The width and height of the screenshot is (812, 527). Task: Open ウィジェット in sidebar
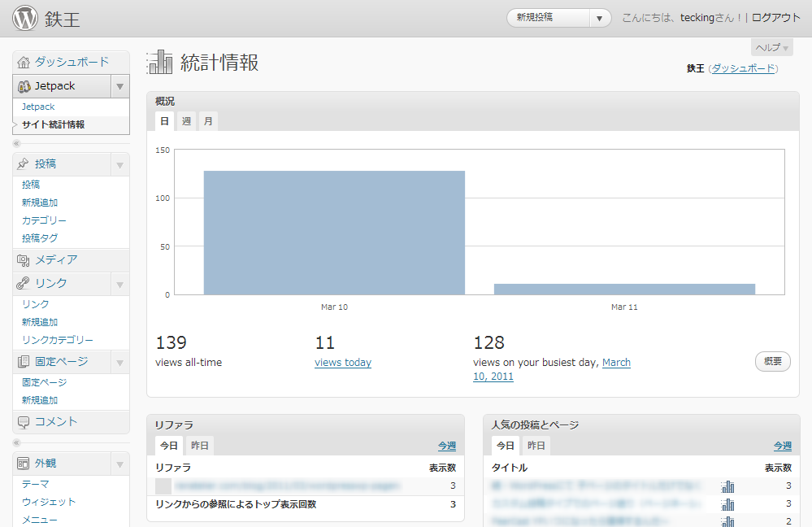click(49, 502)
